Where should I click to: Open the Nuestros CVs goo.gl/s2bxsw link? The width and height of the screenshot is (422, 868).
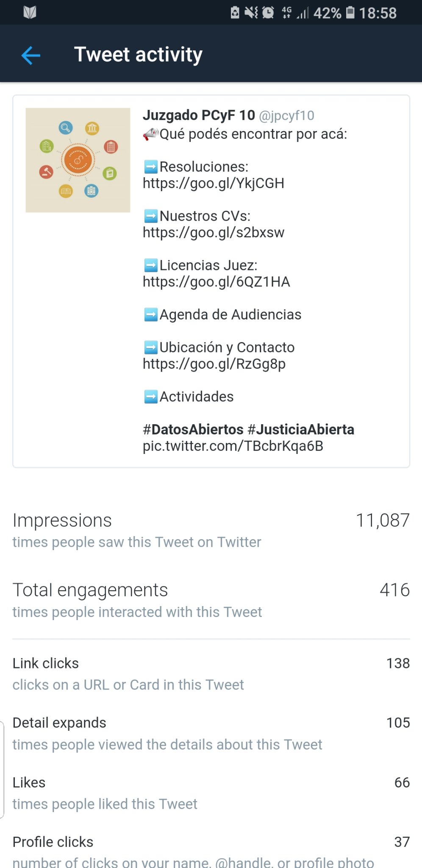(213, 233)
